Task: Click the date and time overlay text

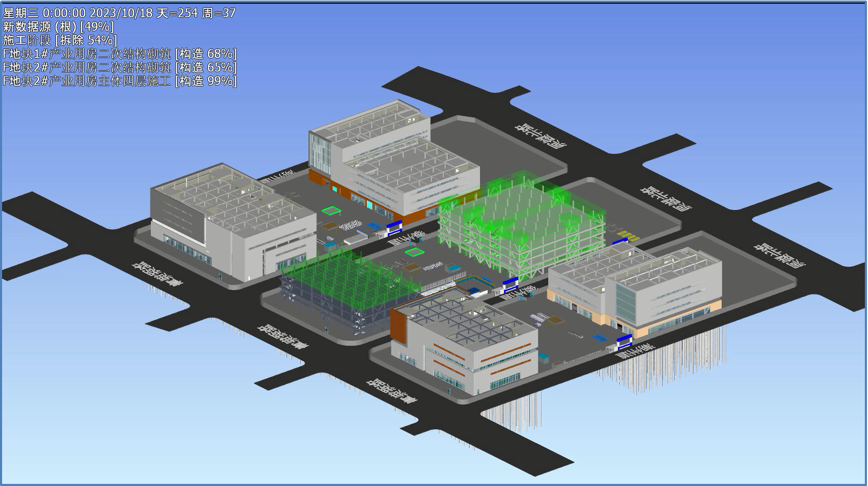Action: point(119,13)
